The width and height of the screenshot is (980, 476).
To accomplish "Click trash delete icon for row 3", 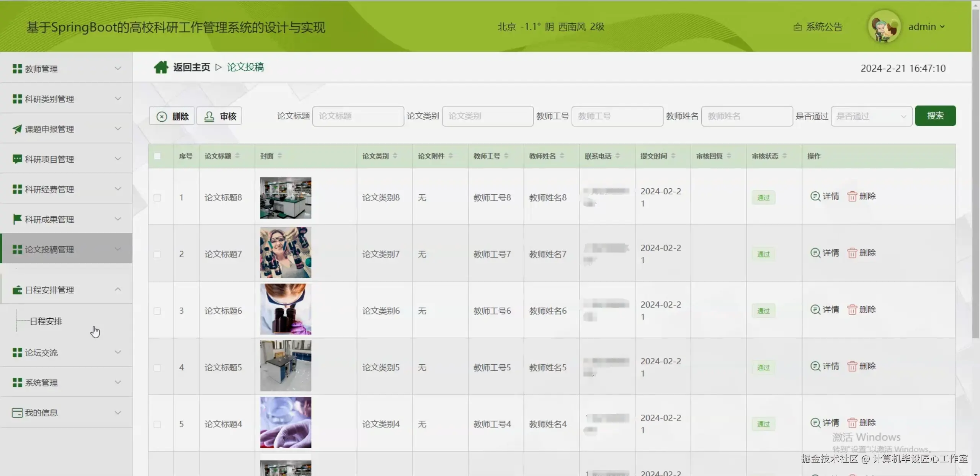I will click(x=852, y=310).
